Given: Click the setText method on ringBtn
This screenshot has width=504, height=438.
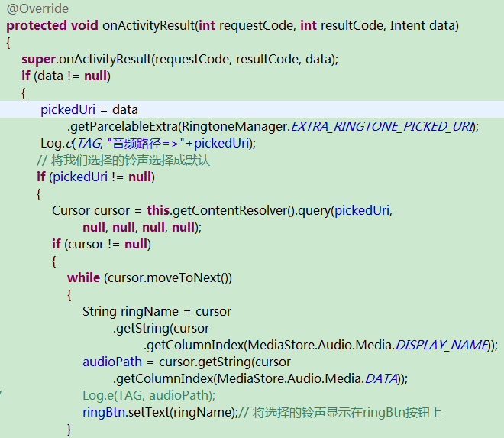Looking at the screenshot, I should click(x=143, y=412).
